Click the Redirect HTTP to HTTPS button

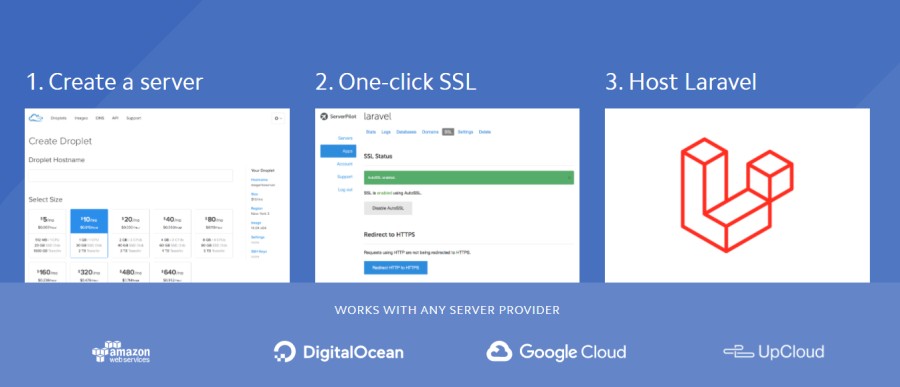coord(395,268)
